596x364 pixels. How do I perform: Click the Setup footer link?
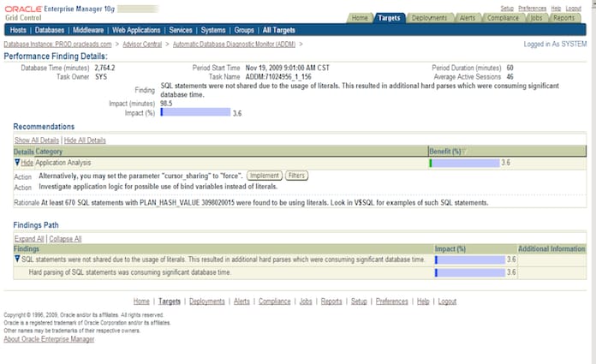[359, 301]
